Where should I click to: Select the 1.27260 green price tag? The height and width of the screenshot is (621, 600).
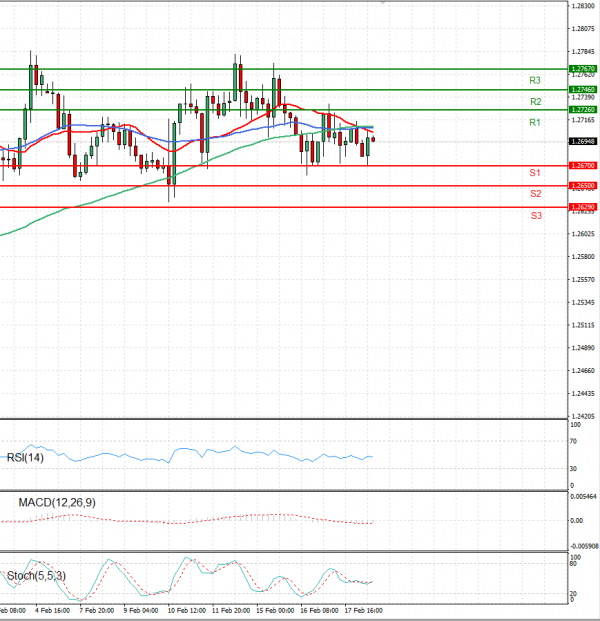[x=583, y=109]
